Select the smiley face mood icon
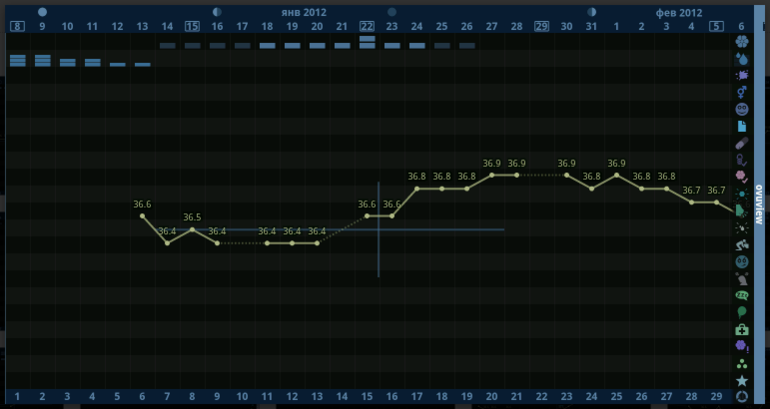 741,109
